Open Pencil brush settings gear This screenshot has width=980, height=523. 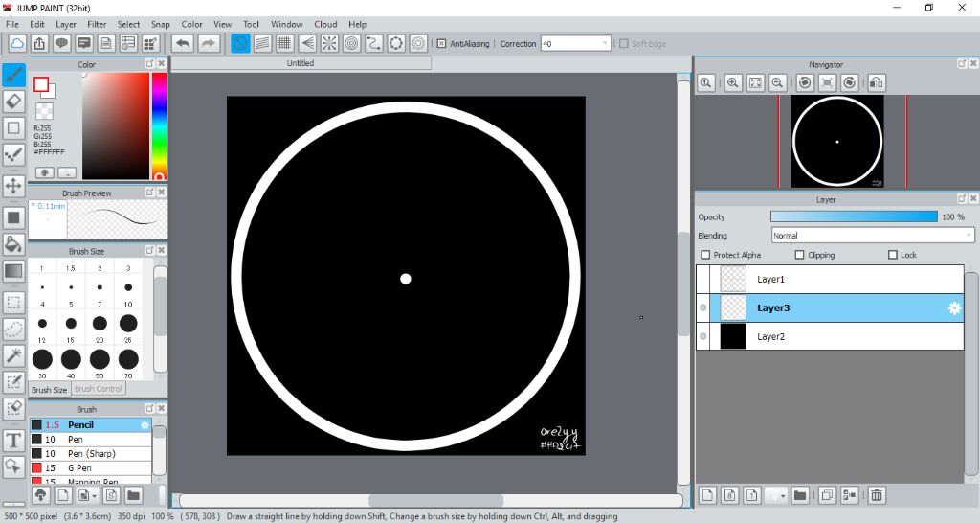[145, 424]
